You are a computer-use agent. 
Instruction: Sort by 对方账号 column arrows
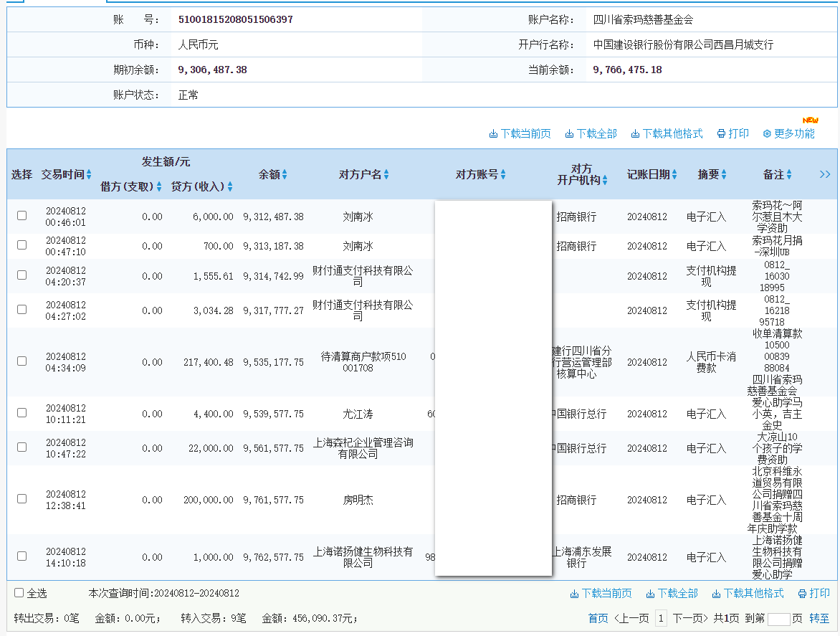[x=503, y=174]
